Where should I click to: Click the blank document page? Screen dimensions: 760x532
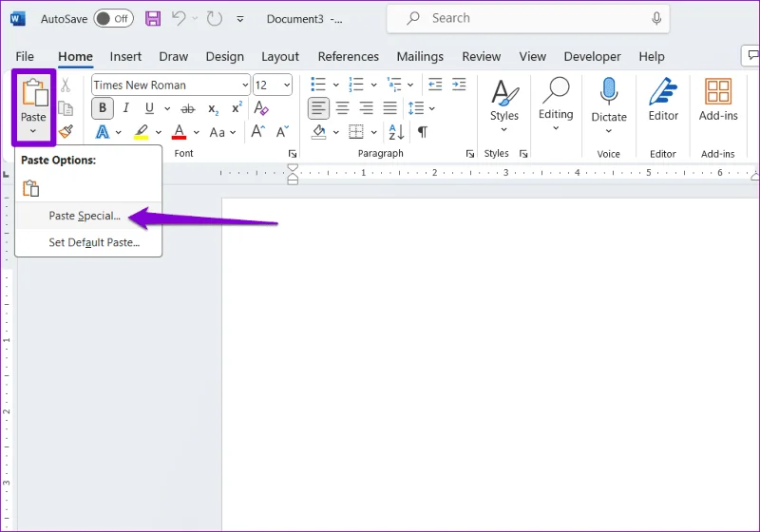point(490,364)
